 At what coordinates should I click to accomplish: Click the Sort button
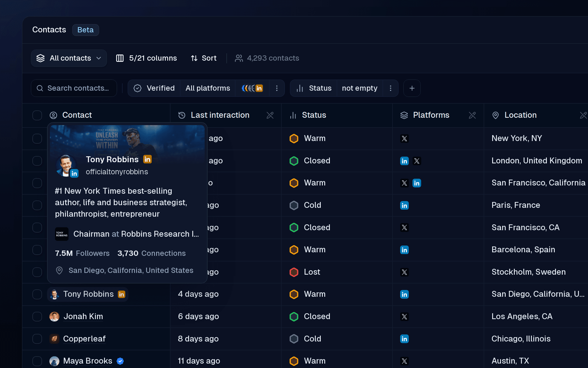pos(204,58)
